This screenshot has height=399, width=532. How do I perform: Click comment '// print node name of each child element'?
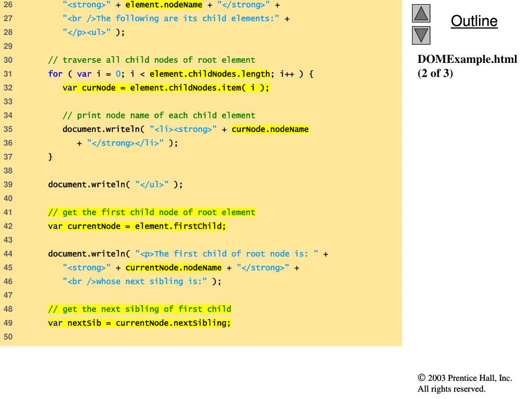click(x=159, y=115)
